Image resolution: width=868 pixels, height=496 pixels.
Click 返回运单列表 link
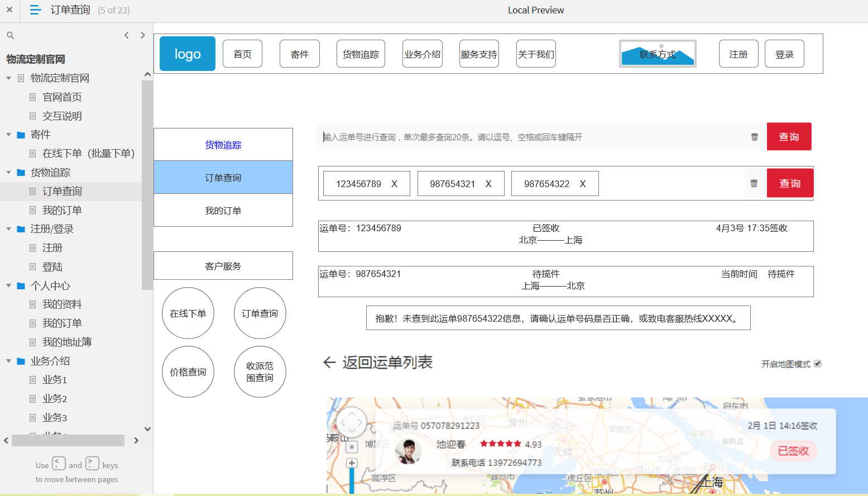[x=387, y=363]
